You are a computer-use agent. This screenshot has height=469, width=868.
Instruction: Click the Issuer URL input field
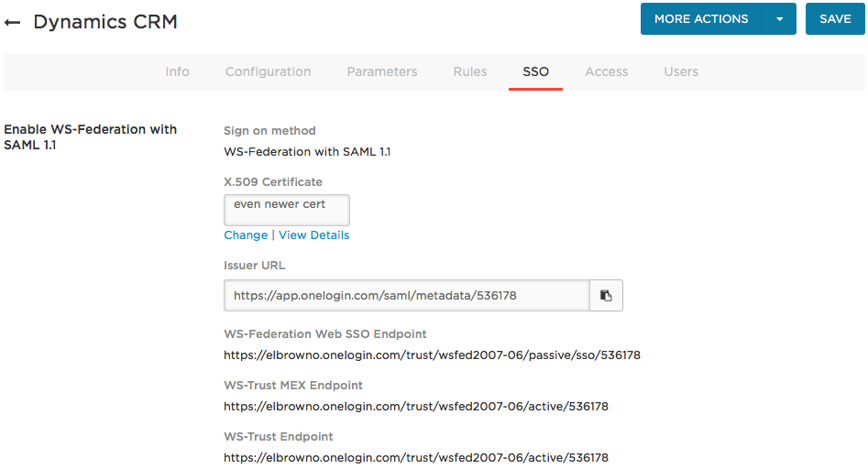tap(407, 295)
